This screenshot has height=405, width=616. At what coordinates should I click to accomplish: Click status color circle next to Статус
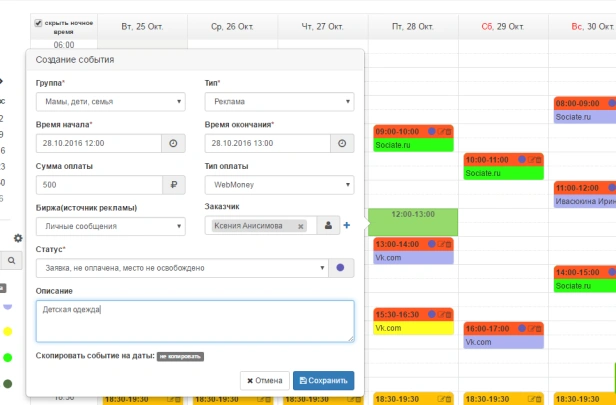coord(341,268)
